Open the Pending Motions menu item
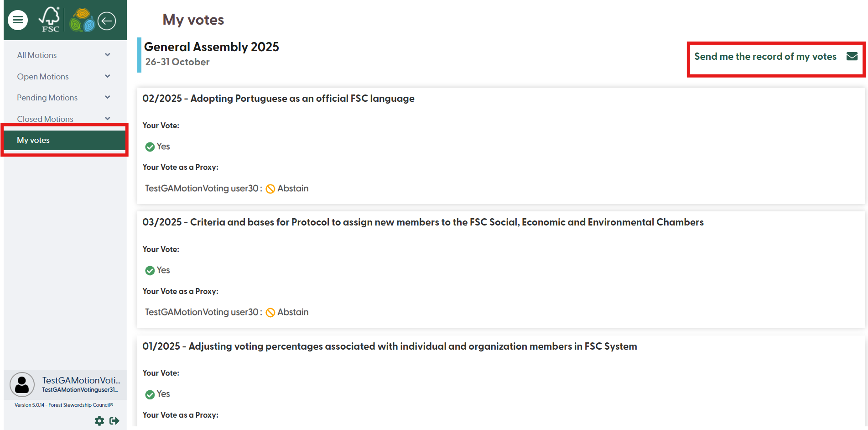The image size is (868, 430). coord(47,98)
